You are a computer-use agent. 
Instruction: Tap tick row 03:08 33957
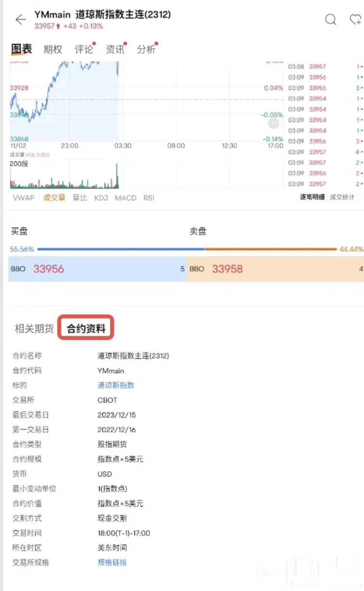point(325,67)
